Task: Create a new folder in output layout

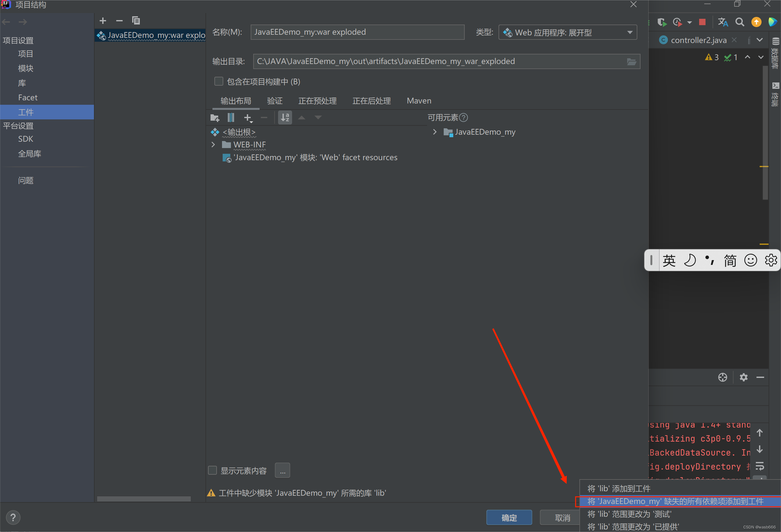Action: click(215, 117)
